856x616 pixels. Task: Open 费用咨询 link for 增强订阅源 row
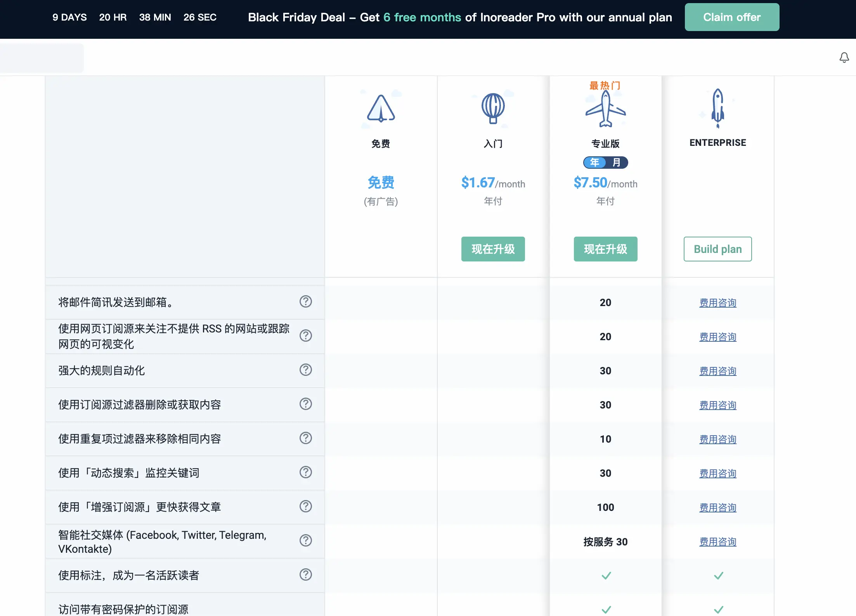pos(718,507)
